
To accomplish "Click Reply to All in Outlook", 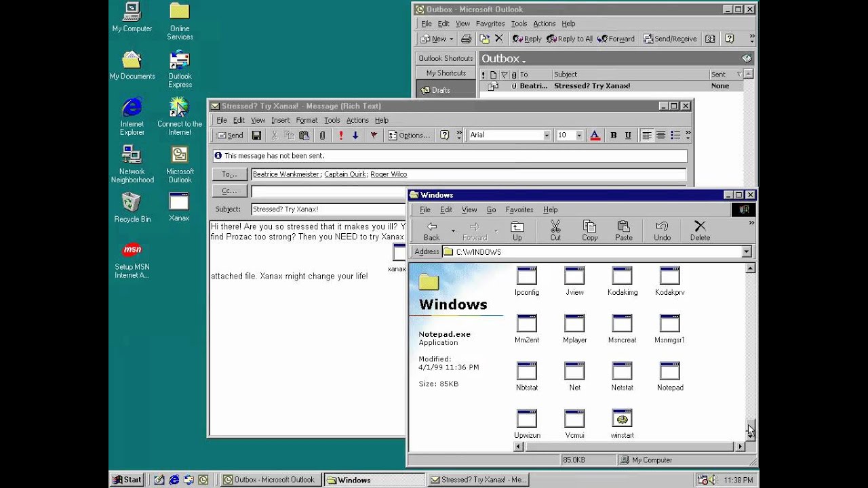I will 570,39.
